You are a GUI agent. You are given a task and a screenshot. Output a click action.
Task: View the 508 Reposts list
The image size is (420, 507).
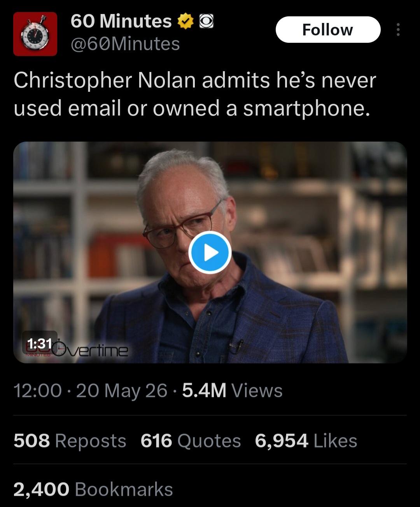pyautogui.click(x=70, y=441)
